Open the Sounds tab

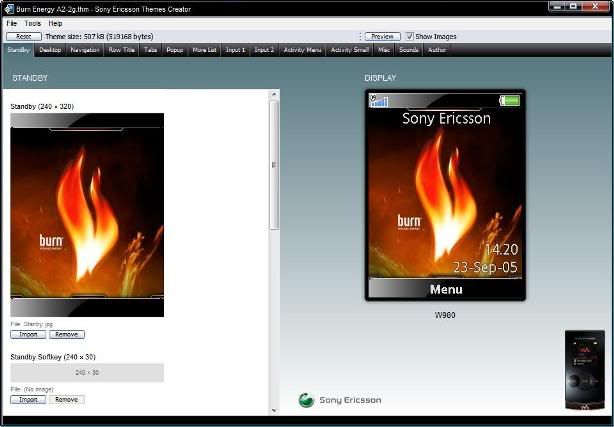pos(409,50)
